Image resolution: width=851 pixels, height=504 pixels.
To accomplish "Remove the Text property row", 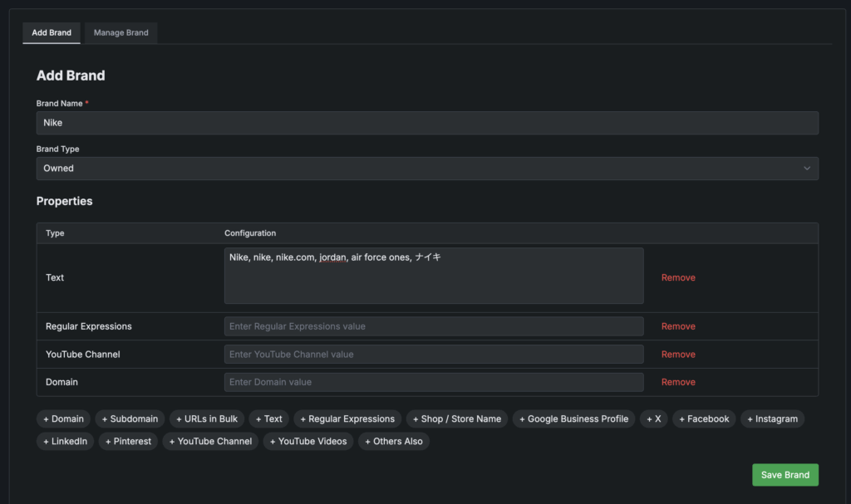I will [678, 277].
